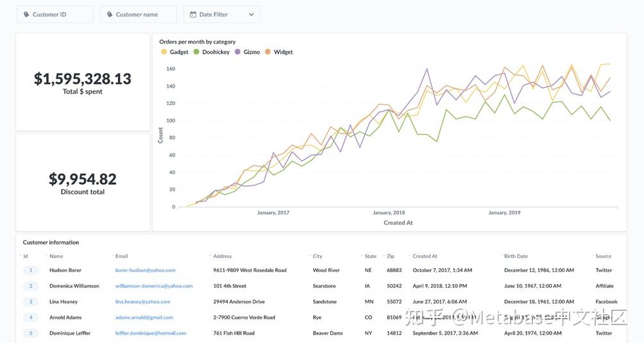Viewport: 644px width, 343px height.
Task: Click the Customer name filter field
Action: (x=139, y=14)
